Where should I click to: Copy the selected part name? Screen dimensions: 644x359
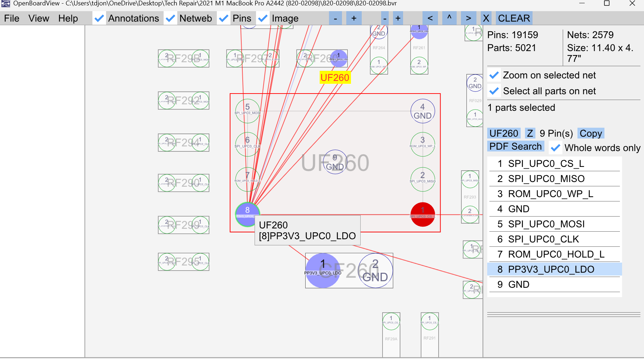591,133
